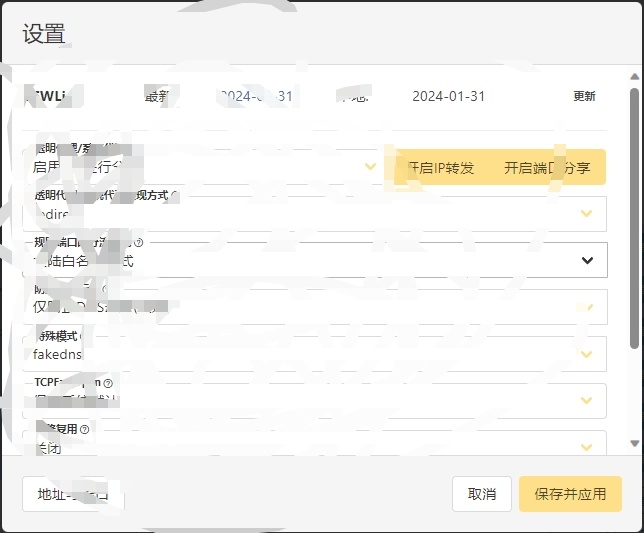Open the 规则端口分流模式 dropdown
This screenshot has width=644, height=533.
click(x=314, y=260)
